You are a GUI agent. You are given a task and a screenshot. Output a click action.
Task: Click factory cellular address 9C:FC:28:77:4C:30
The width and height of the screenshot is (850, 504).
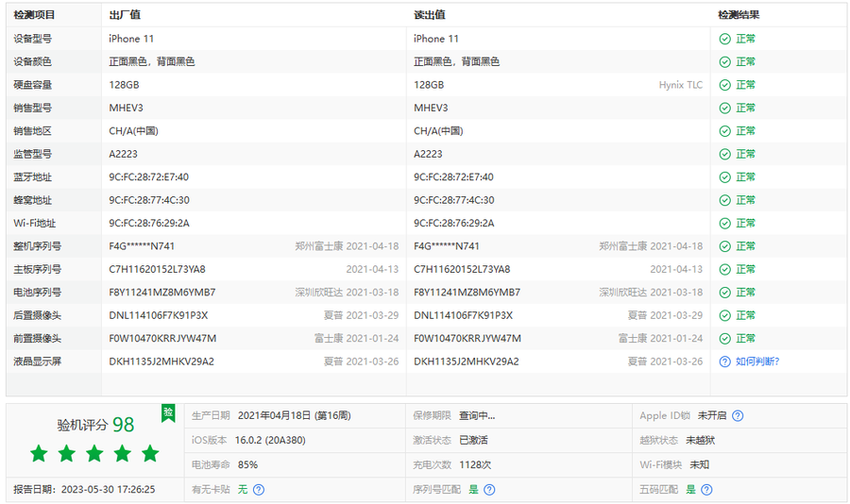click(149, 200)
